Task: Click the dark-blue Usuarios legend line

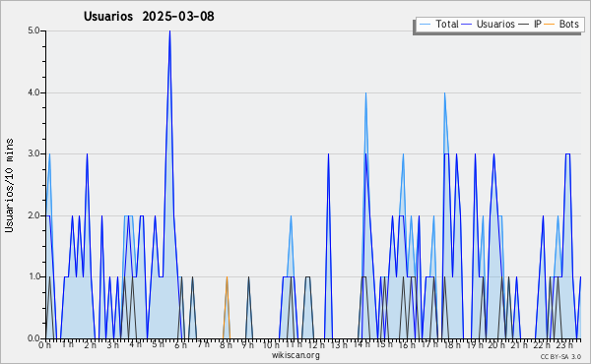Action: point(467,25)
